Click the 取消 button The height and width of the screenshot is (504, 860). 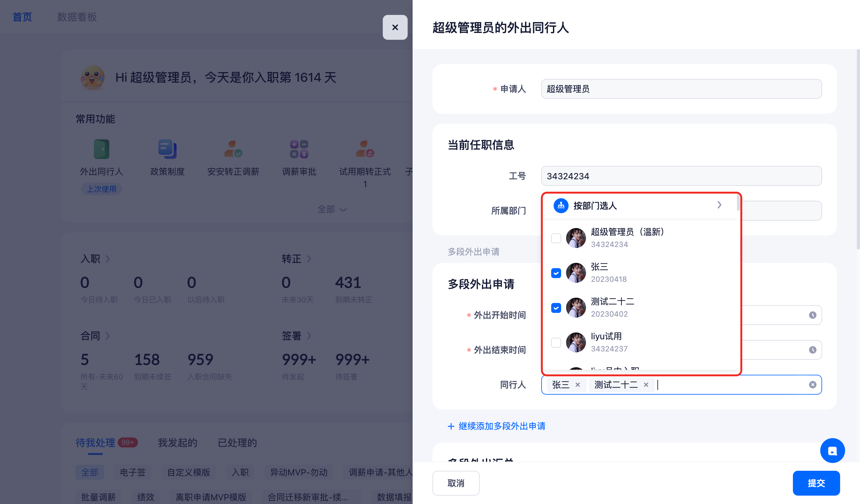[x=455, y=483]
